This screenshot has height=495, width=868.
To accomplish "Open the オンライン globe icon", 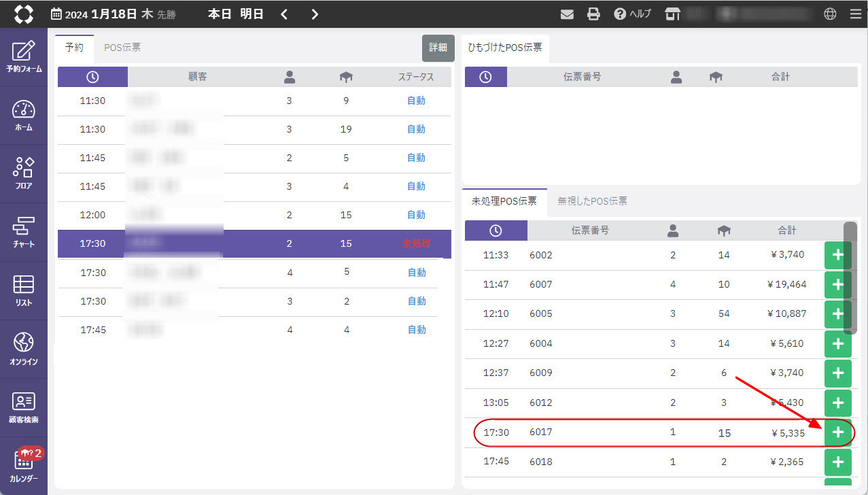I will [24, 349].
